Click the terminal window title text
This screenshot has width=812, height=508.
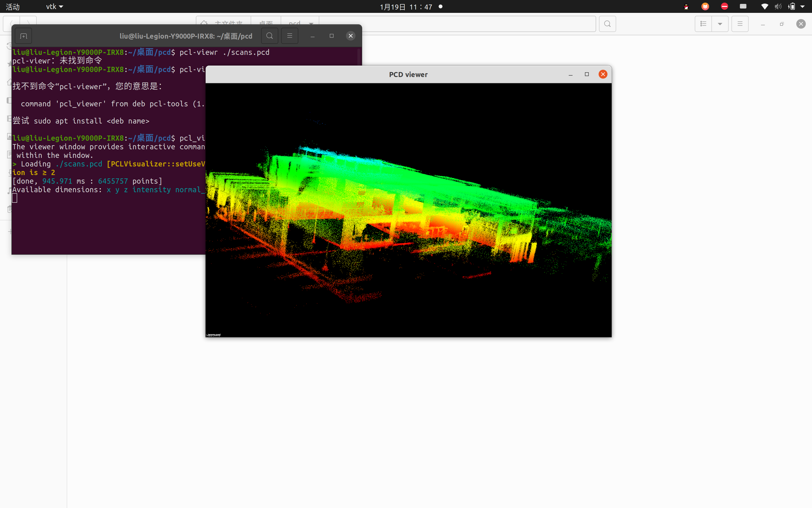(x=186, y=36)
